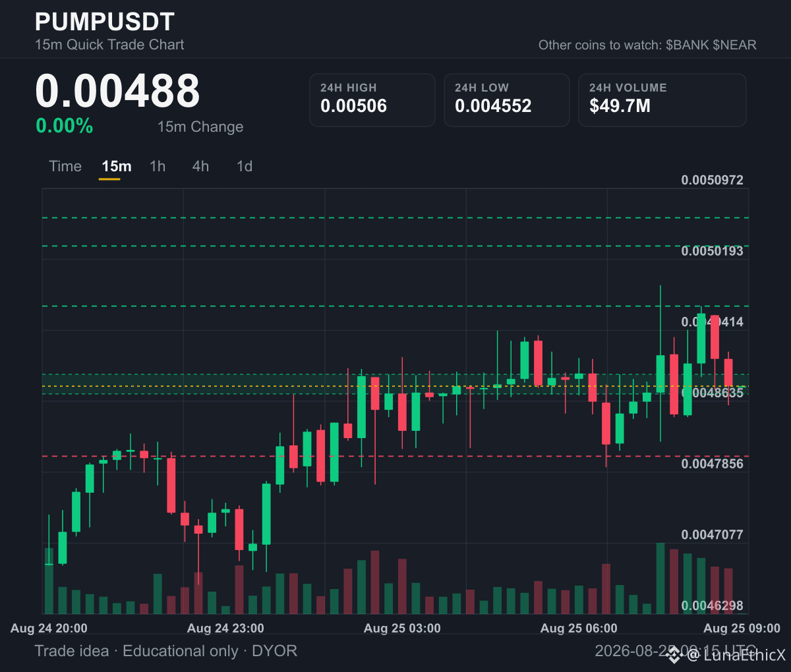Open the $NEAR coin link
This screenshot has width=791, height=672.
734,45
